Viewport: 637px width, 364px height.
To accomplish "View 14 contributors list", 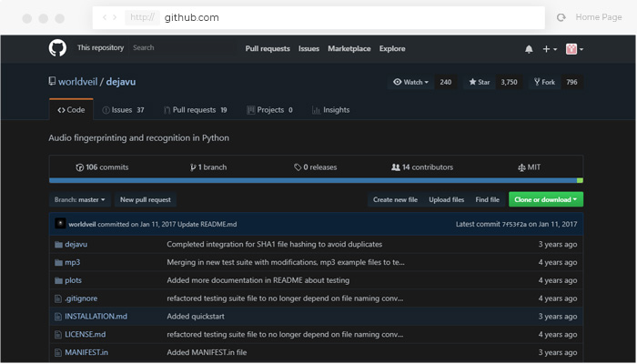I will [422, 167].
